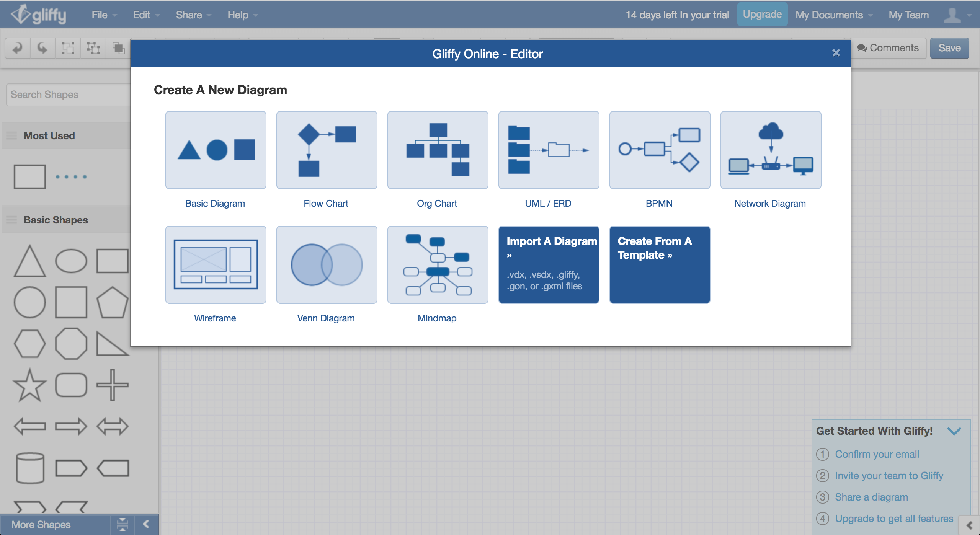Pick the dotted line in Most Used
The width and height of the screenshot is (980, 535).
click(71, 177)
